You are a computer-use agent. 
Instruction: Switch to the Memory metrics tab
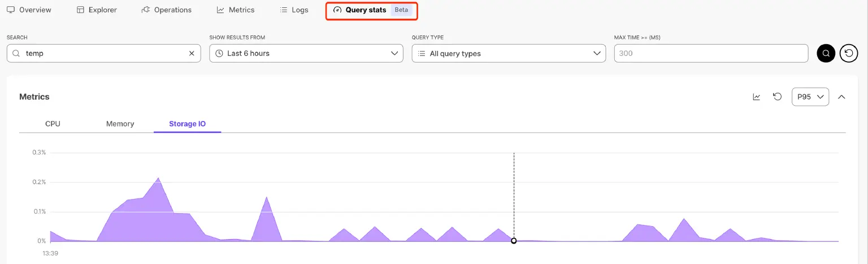pos(120,124)
